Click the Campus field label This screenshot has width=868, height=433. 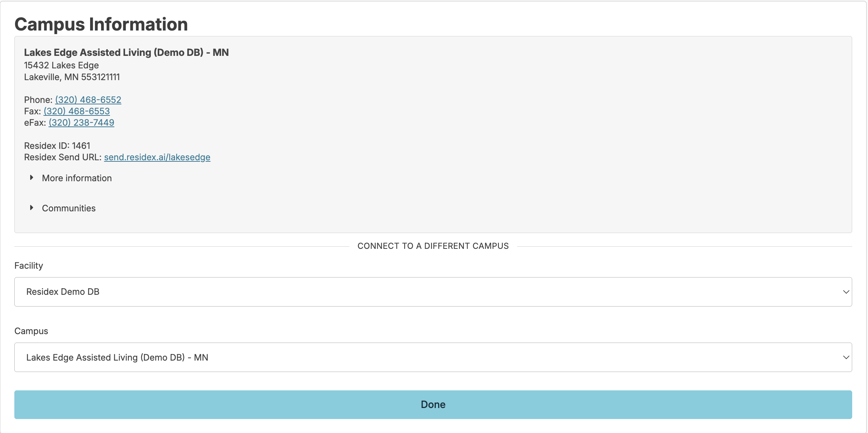(x=31, y=331)
